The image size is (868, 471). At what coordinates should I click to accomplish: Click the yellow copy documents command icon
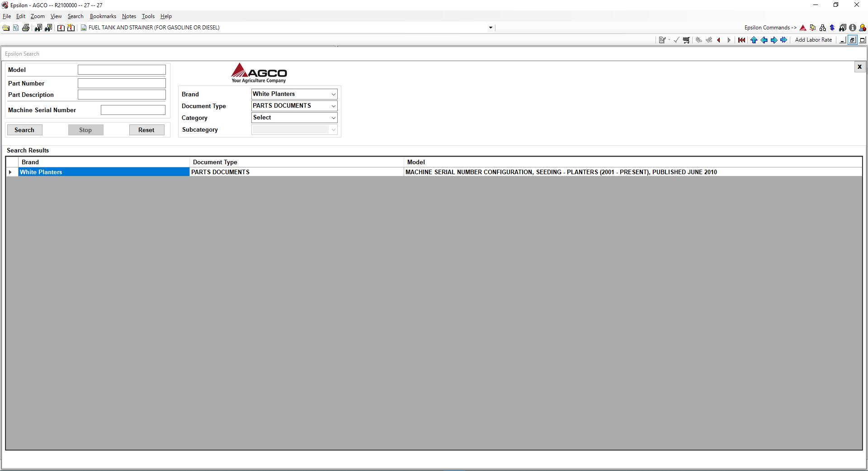tap(813, 28)
